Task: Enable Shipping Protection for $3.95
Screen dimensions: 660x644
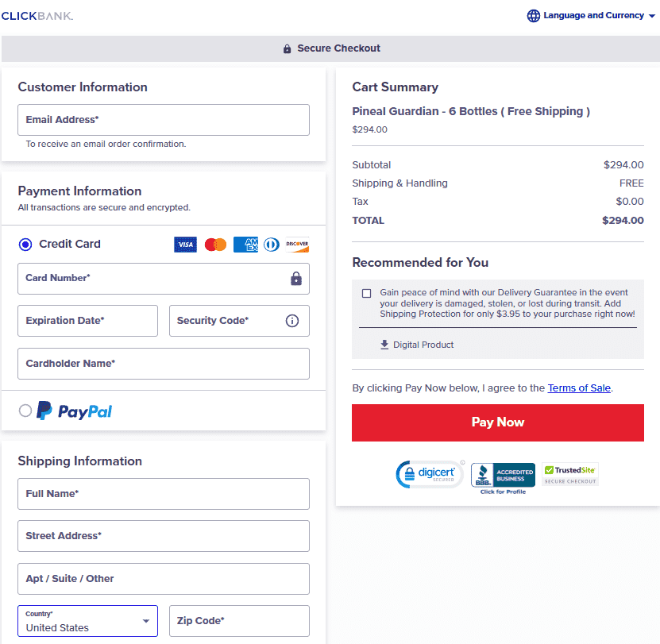Action: tap(366, 293)
